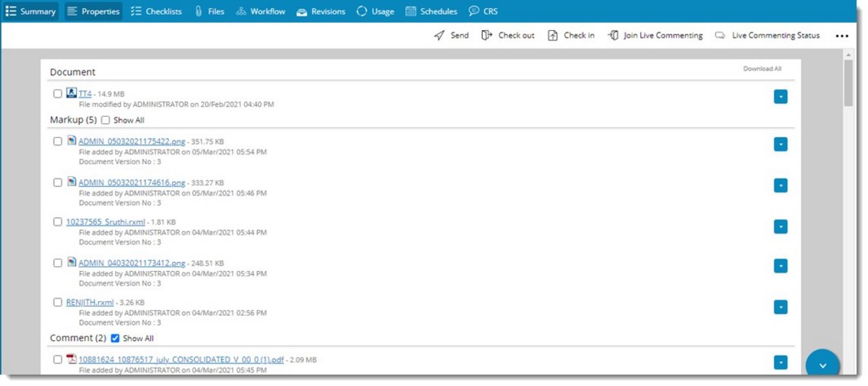Click the Check in icon
Image resolution: width=868 pixels, height=386 pixels.
pyautogui.click(x=553, y=36)
